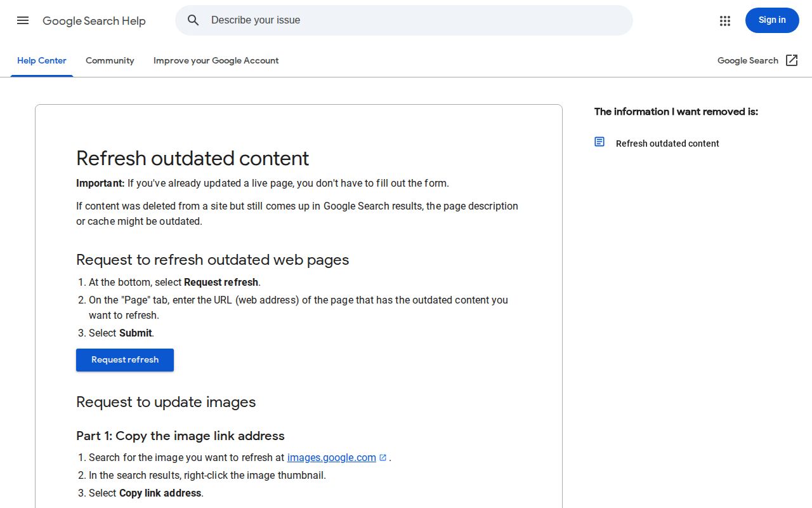
Task: Click the external link icon after images.google.com
Action: (x=383, y=458)
